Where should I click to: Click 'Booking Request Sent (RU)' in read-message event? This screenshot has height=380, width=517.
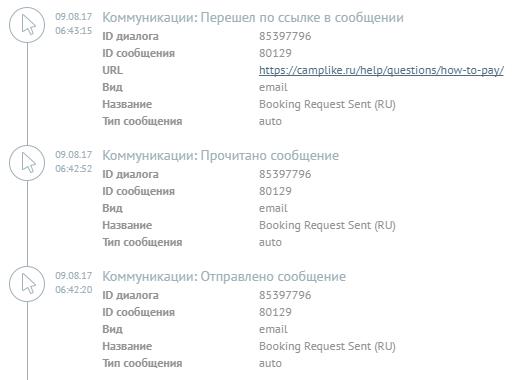pyautogui.click(x=327, y=225)
